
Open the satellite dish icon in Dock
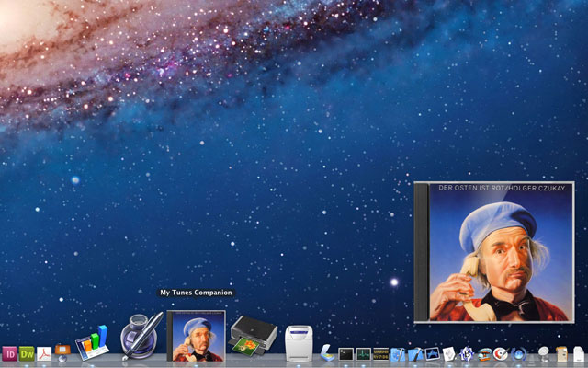pyautogui.click(x=543, y=353)
